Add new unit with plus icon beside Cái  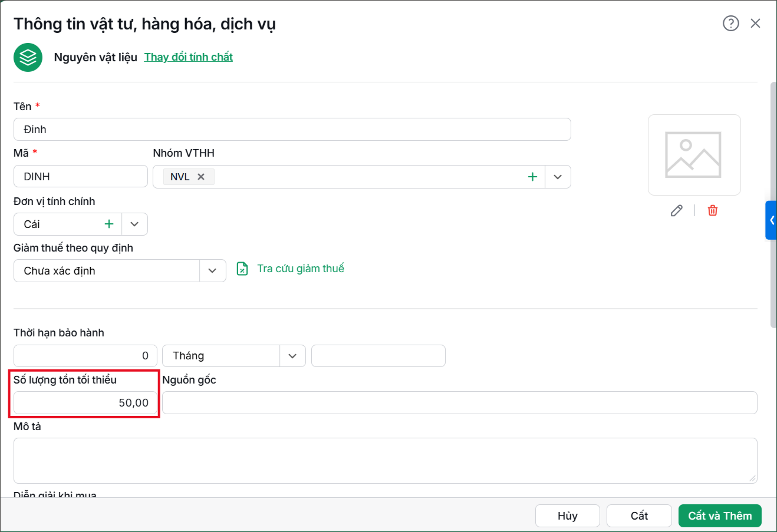click(x=109, y=224)
